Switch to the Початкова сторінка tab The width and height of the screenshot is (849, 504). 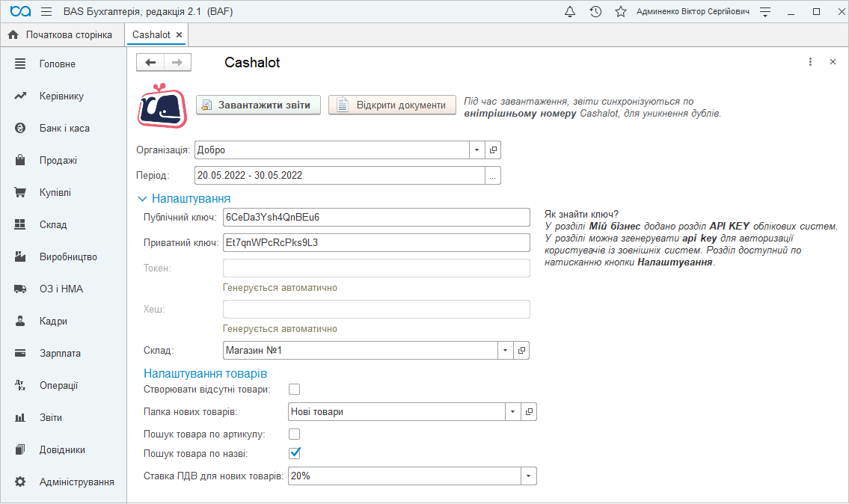coord(61,35)
